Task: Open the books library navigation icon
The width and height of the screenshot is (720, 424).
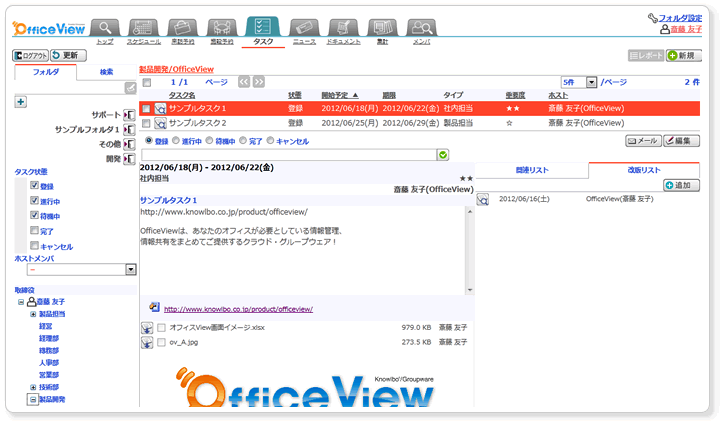Action: click(382, 28)
